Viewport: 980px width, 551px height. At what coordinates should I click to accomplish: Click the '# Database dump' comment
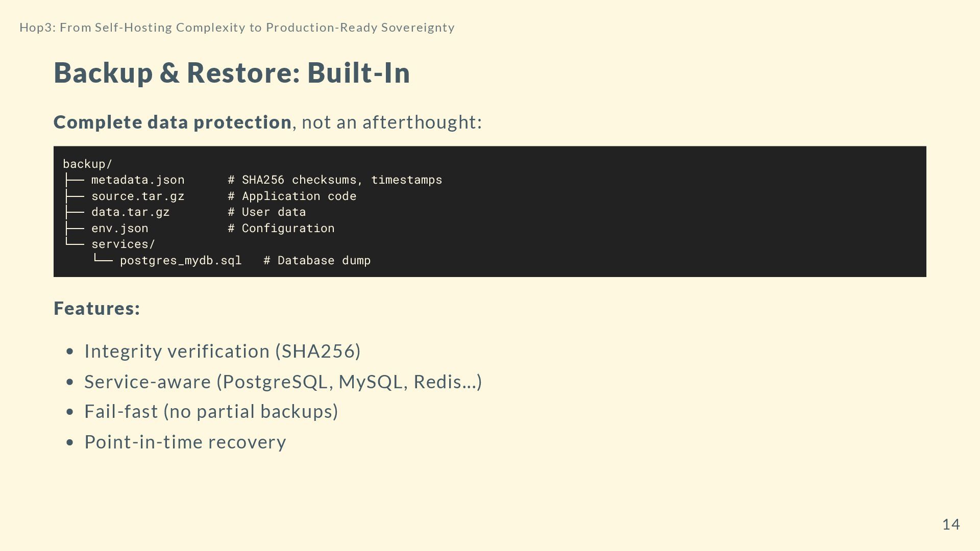pos(317,261)
